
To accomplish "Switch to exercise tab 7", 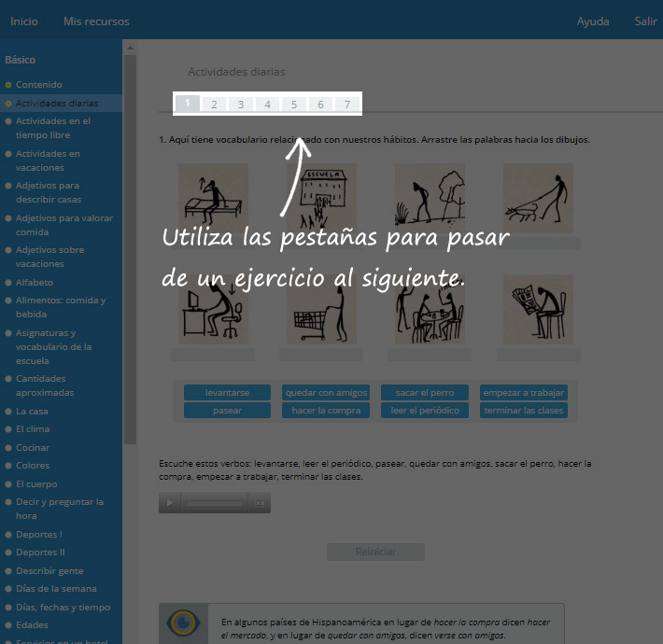I will point(347,105).
